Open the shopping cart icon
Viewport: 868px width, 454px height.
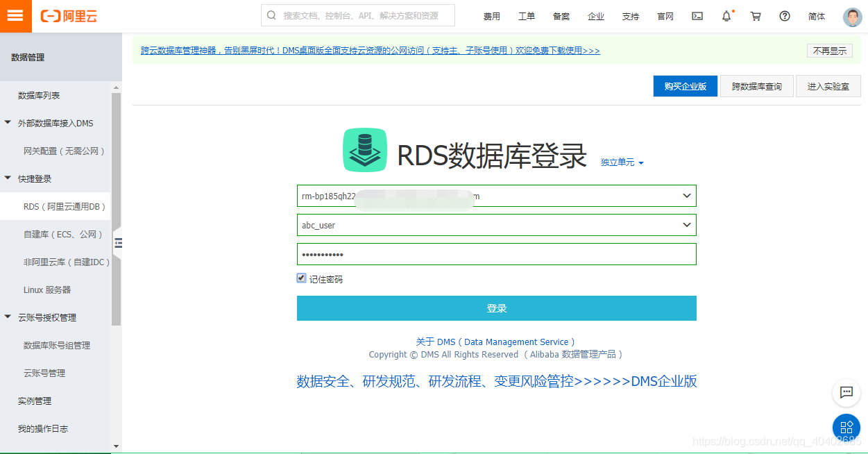(756, 16)
